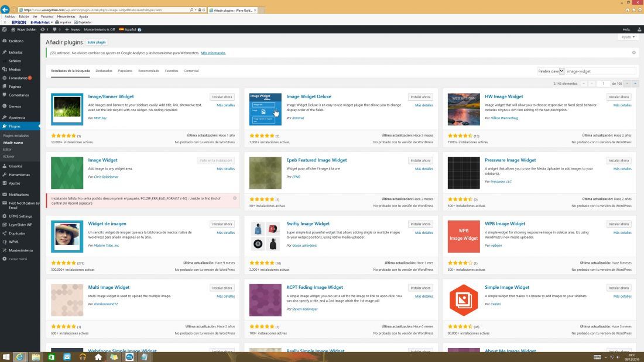644x362 pixels.
Task: Go to next results page
Action: click(x=627, y=83)
